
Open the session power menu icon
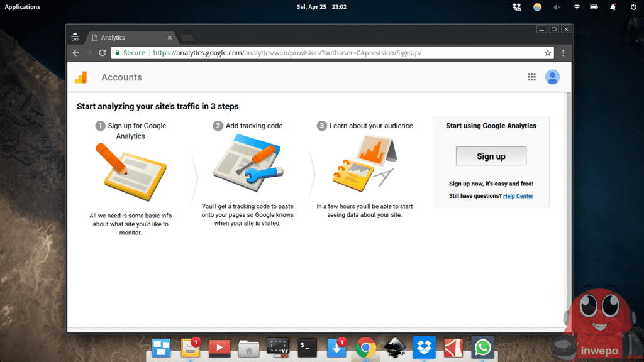coord(633,7)
